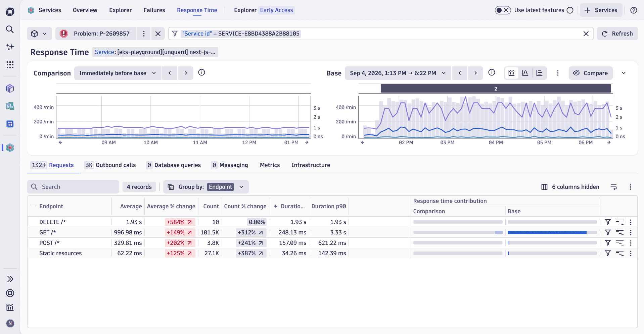Open the AI sparkle assistant icon
This screenshot has height=334, width=644.
[x=10, y=47]
